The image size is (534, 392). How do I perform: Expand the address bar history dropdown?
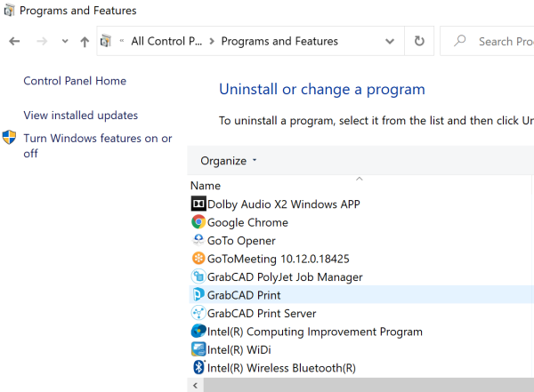[390, 42]
